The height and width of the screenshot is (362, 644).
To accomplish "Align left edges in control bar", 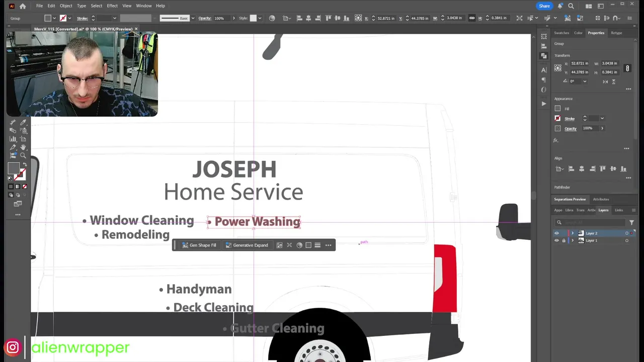I will [299, 18].
